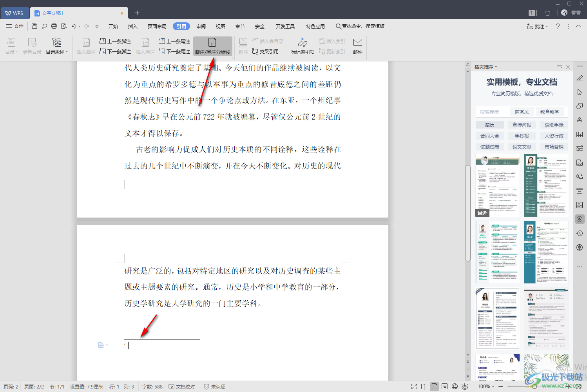The width and height of the screenshot is (587, 392).
Task: Open 稻壳推荐 panel title dropdown
Action: 486,67
